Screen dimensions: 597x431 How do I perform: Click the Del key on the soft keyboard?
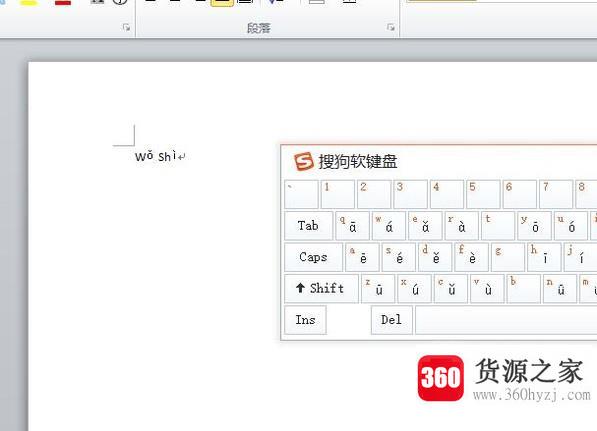pos(392,320)
